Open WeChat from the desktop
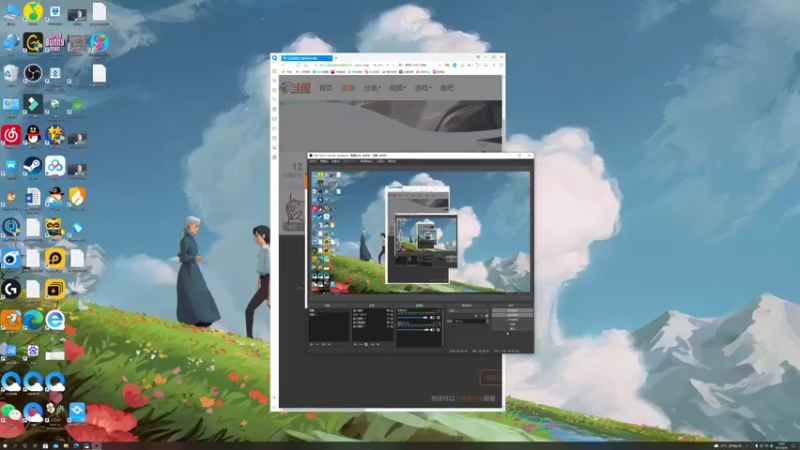 point(11,412)
